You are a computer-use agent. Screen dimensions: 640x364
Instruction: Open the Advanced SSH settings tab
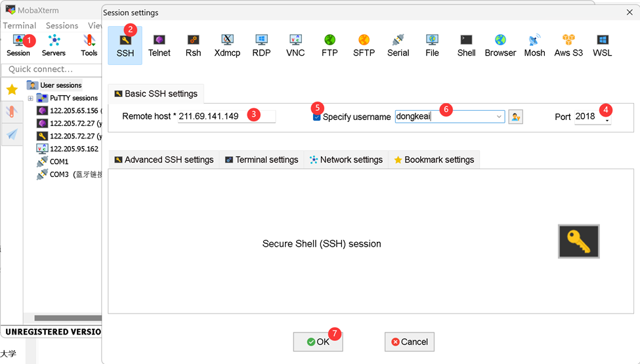click(163, 159)
